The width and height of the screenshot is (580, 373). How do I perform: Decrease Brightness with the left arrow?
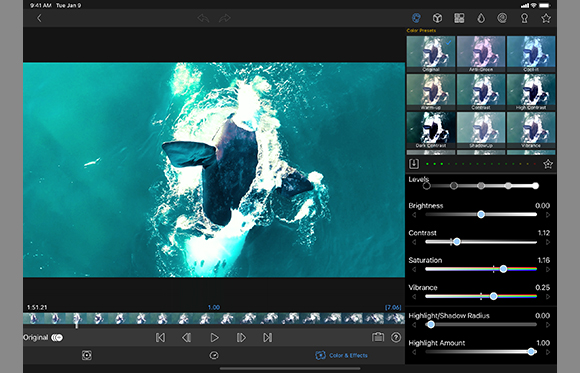click(x=414, y=215)
